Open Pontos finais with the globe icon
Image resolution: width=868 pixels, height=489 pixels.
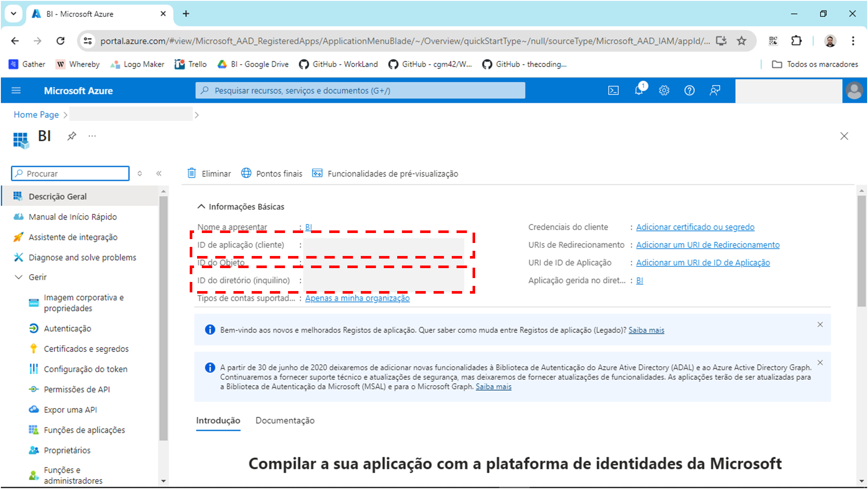pos(272,173)
